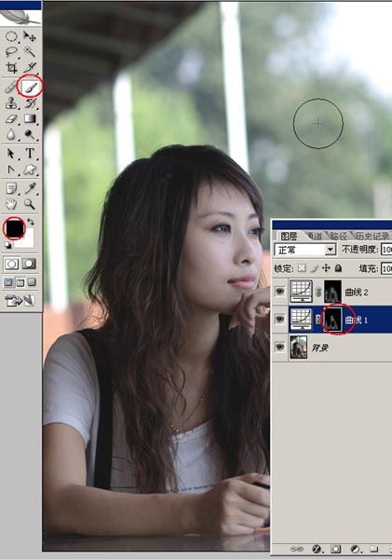Select the Blur tool
The height and width of the screenshot is (559, 392).
coord(11,134)
